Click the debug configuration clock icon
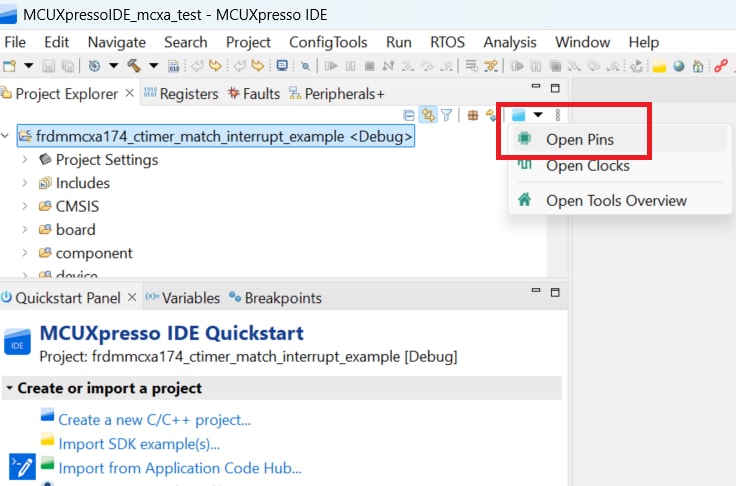 (94, 66)
